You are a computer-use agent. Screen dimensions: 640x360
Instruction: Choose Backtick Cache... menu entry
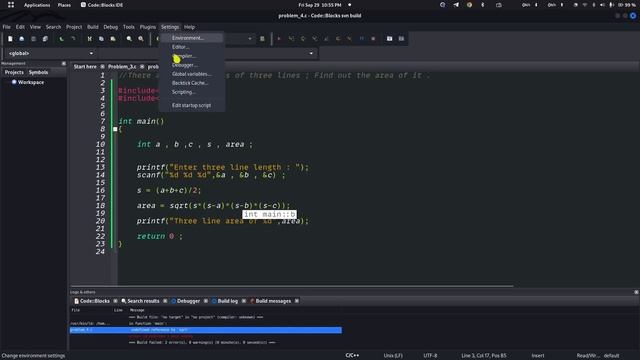click(x=192, y=83)
